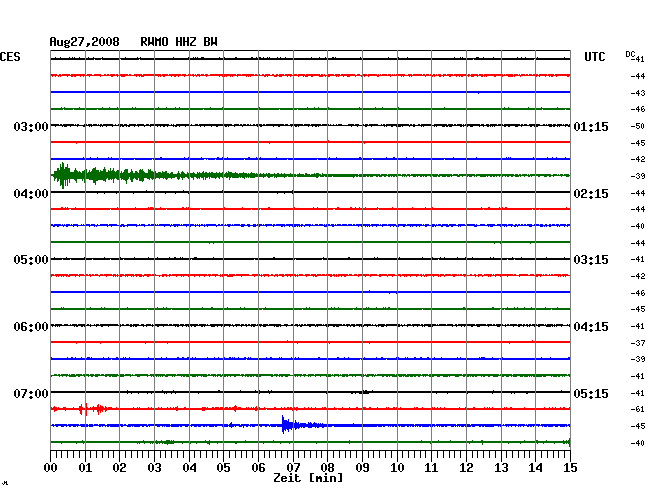
Task: Select minute tick label 15
Action: 570,467
